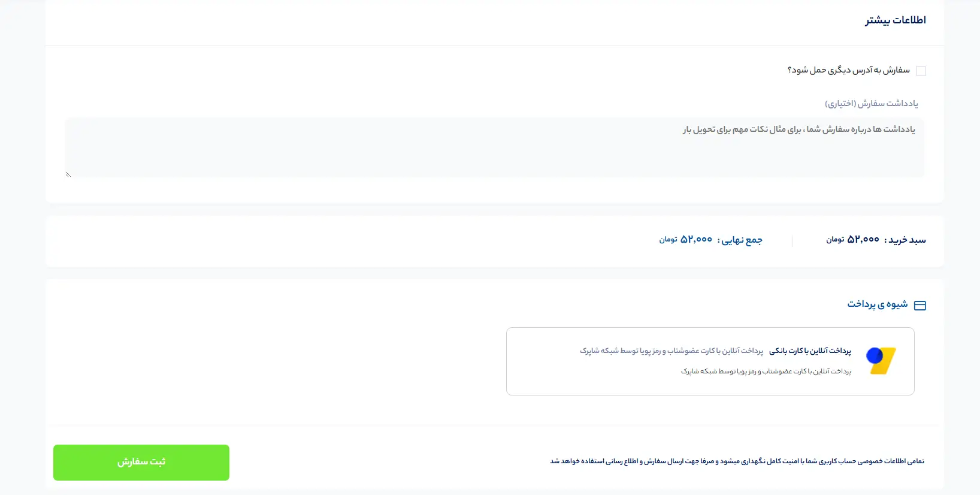Screen dimensions: 980x495
Task: Click the textarea resize handle corner
Action: tap(68, 174)
